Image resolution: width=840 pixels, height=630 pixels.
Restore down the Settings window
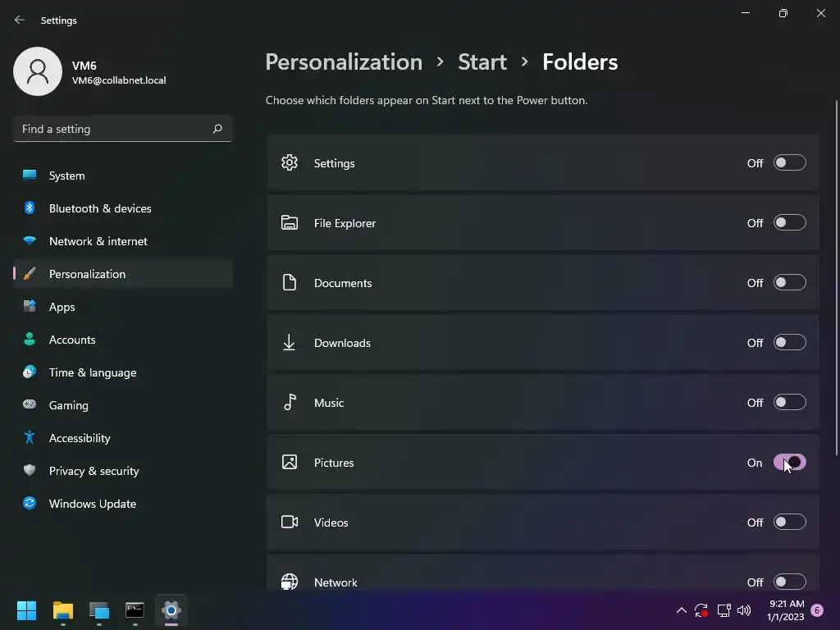(783, 13)
